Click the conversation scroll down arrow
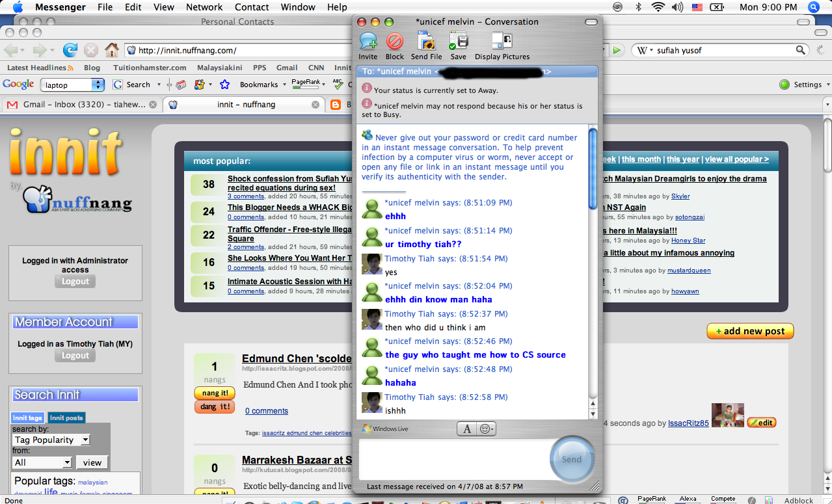This screenshot has width=832, height=504. pos(593,414)
